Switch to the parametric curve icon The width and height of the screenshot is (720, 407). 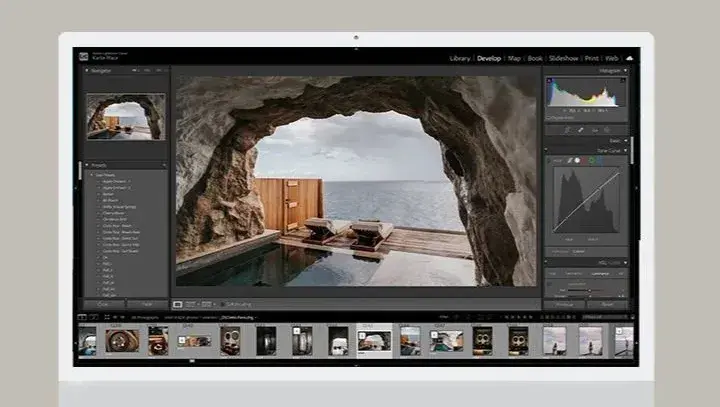pos(570,160)
